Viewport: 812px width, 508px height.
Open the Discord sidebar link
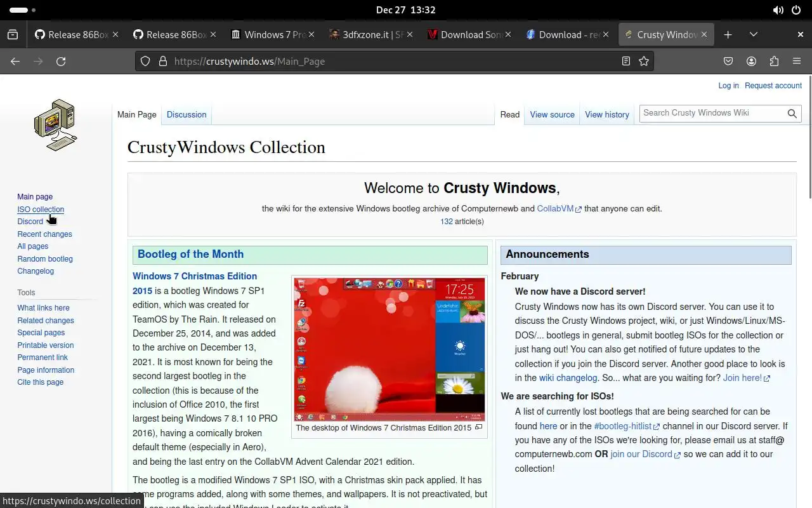30,222
